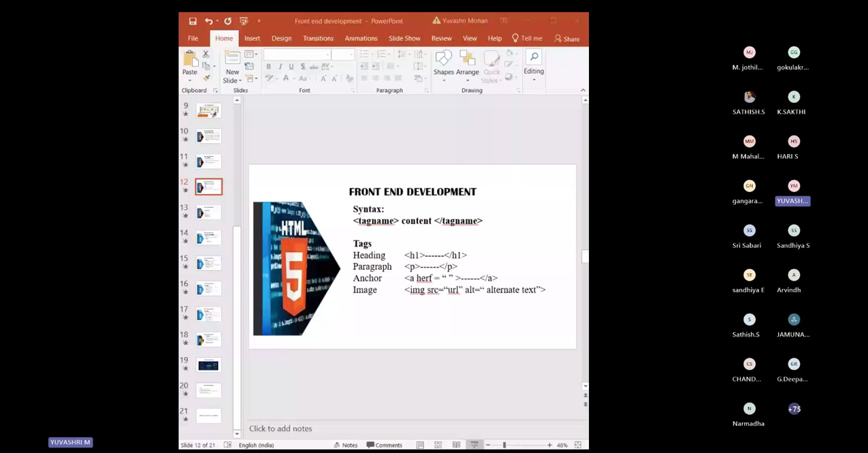The height and width of the screenshot is (453, 868).
Task: Click the Share button
Action: [566, 39]
